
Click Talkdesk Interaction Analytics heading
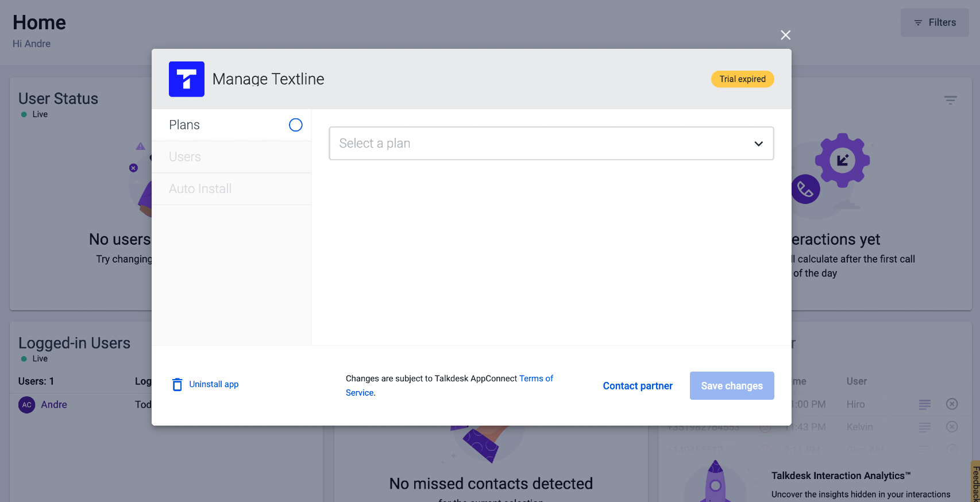coord(841,476)
